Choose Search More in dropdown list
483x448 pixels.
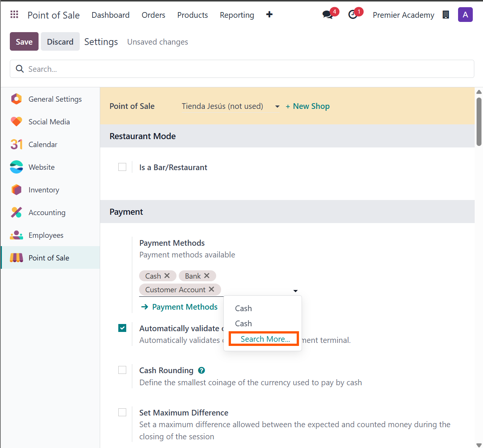coord(265,339)
